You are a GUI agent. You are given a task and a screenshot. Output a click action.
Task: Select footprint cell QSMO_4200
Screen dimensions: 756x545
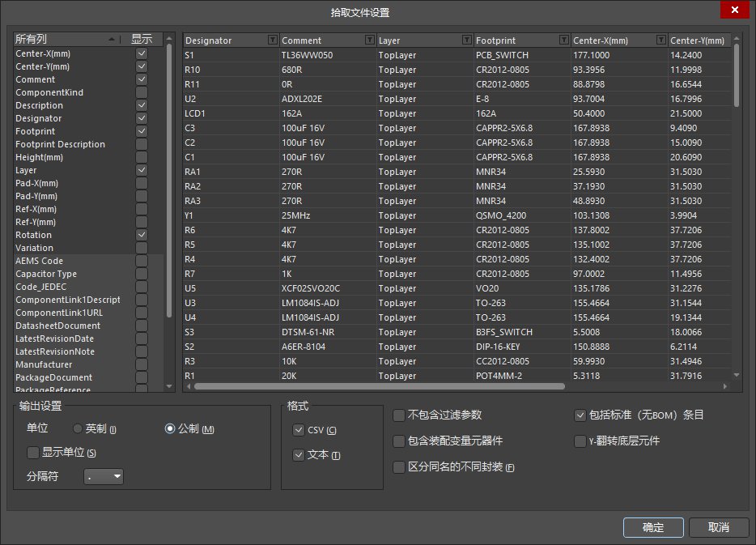coord(522,215)
